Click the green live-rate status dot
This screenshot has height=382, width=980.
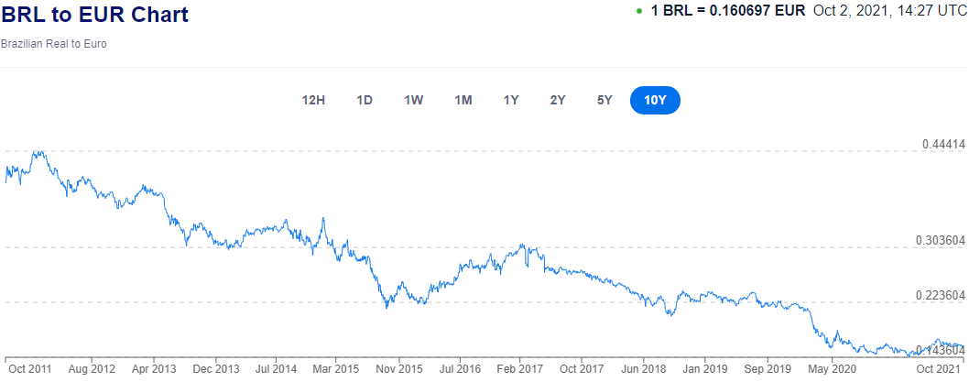(638, 11)
